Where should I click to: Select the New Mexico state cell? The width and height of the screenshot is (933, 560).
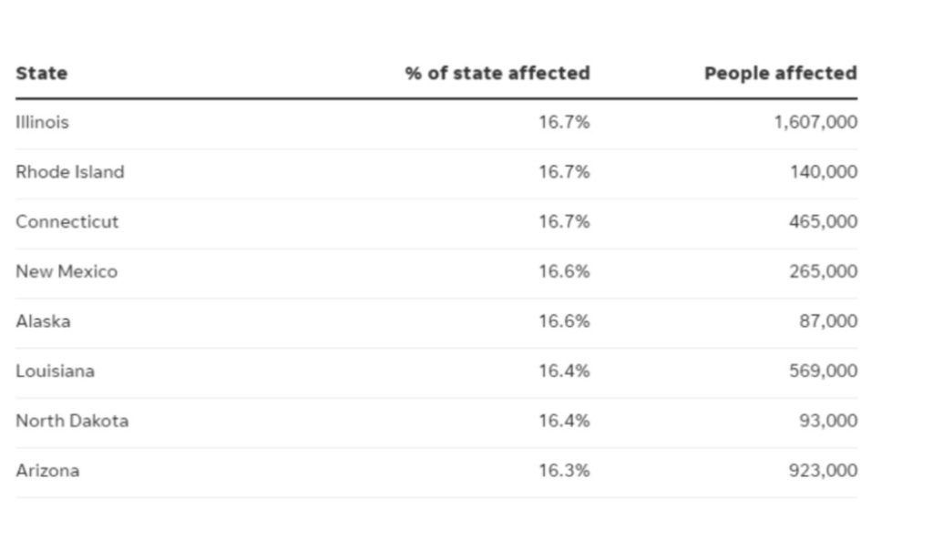pyautogui.click(x=66, y=271)
